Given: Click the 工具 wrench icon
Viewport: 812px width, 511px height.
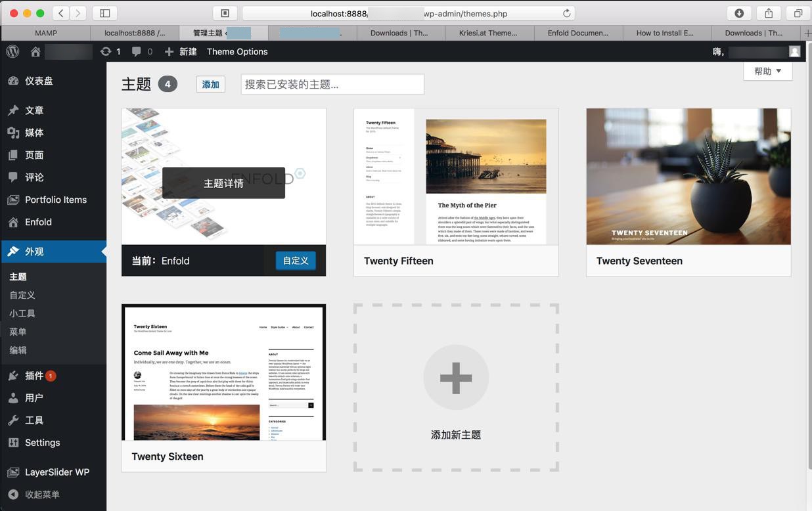Looking at the screenshot, I should [x=13, y=420].
